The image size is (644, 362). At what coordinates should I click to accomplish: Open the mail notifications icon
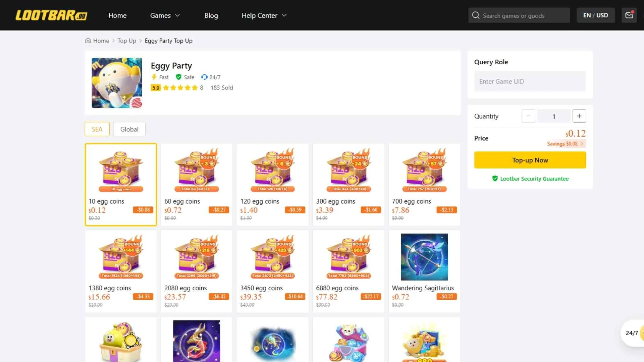pyautogui.click(x=629, y=15)
